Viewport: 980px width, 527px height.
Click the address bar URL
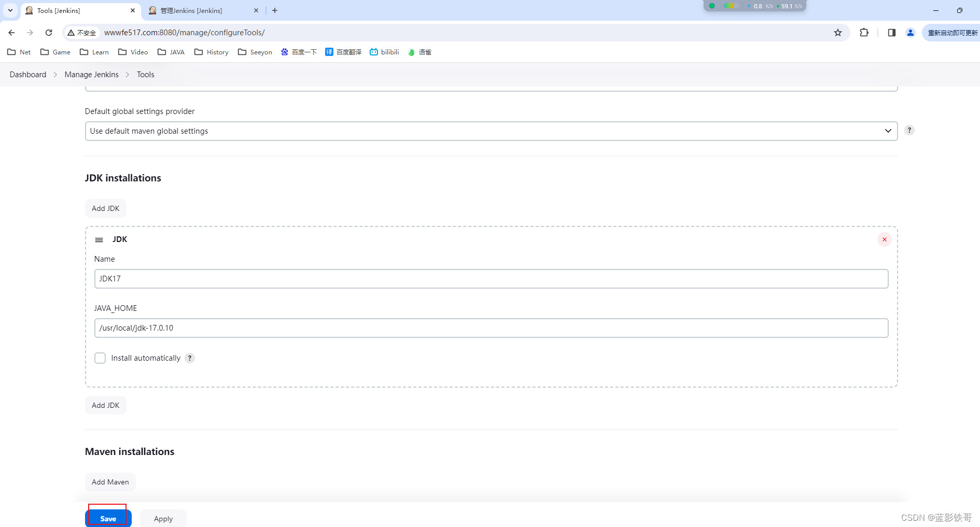coord(185,33)
